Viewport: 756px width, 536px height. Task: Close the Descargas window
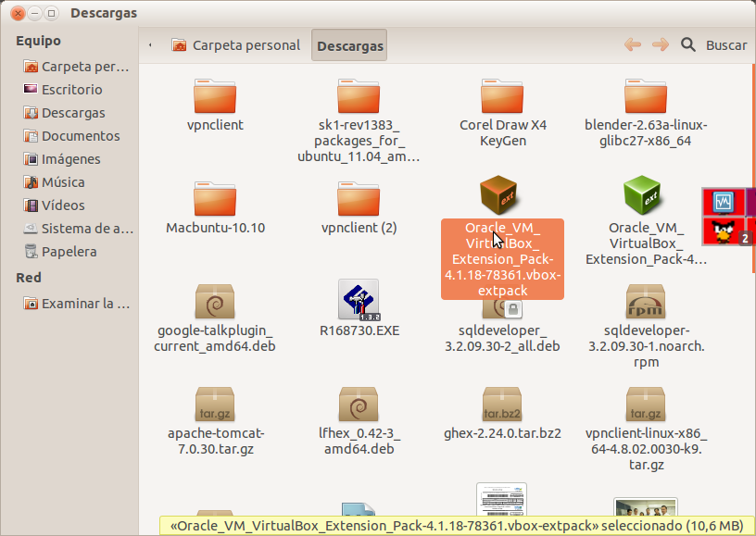coord(18,13)
